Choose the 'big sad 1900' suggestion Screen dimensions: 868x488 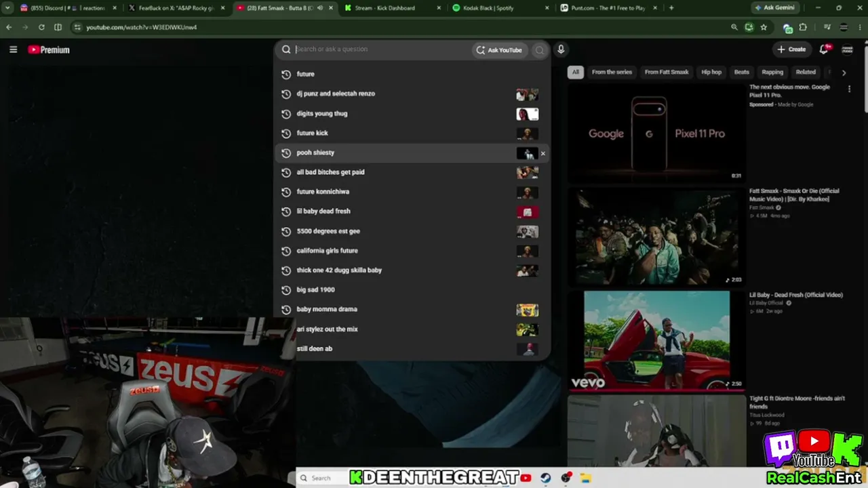(412, 290)
